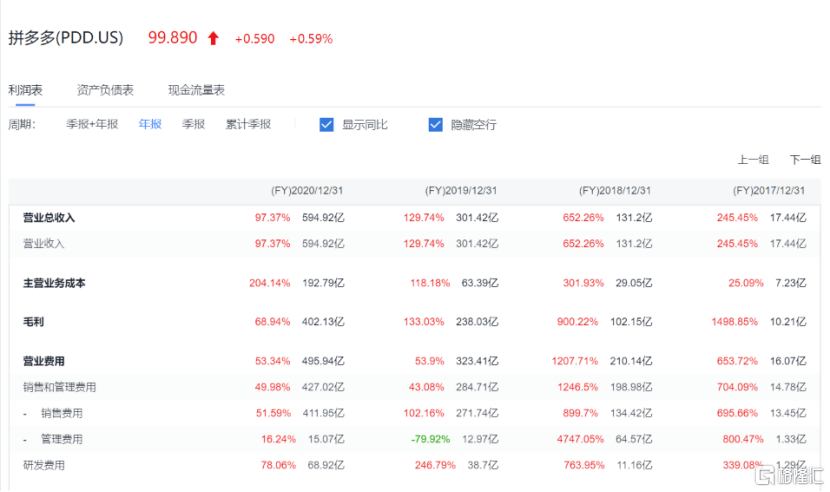Open the 现金流量表 tab
The width and height of the screenshot is (830, 492).
coord(196,90)
